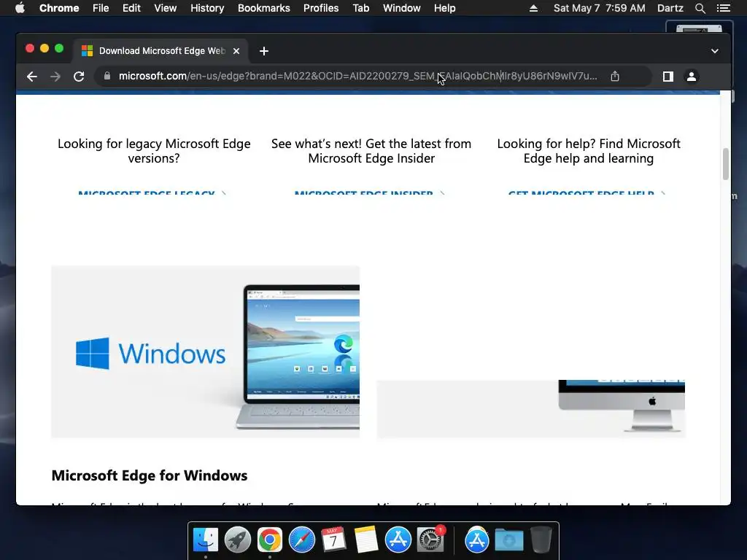Open Safari from the Dock
Image resolution: width=747 pixels, height=560 pixels.
pyautogui.click(x=301, y=540)
